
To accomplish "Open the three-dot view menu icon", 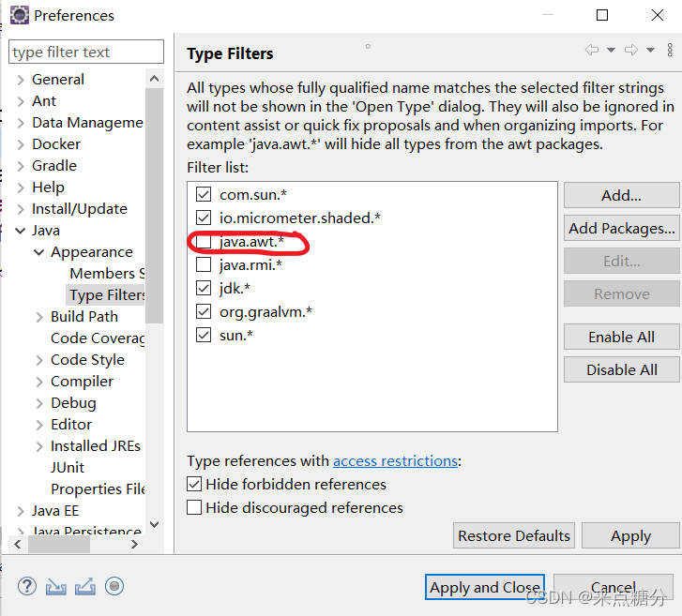I will tap(670, 50).
